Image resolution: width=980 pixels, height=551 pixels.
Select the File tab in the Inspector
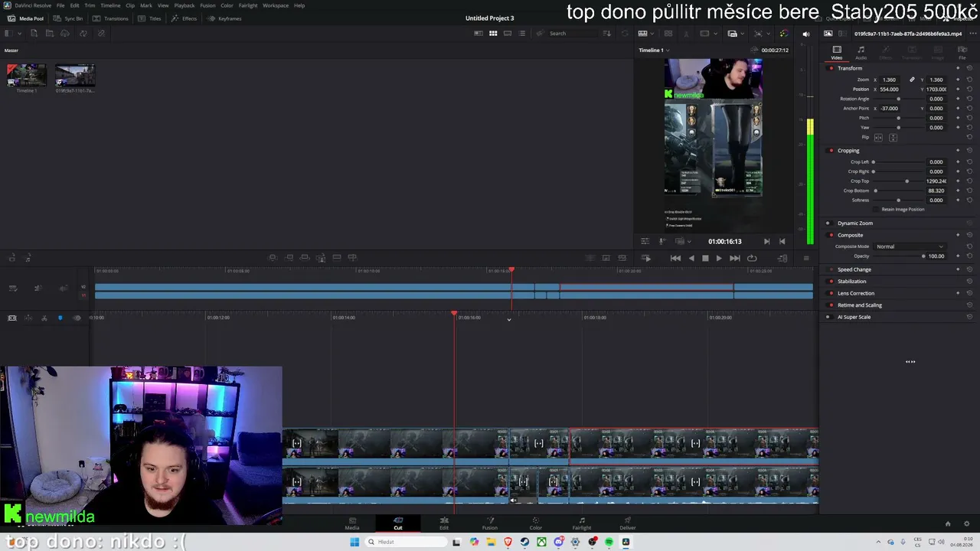click(962, 53)
